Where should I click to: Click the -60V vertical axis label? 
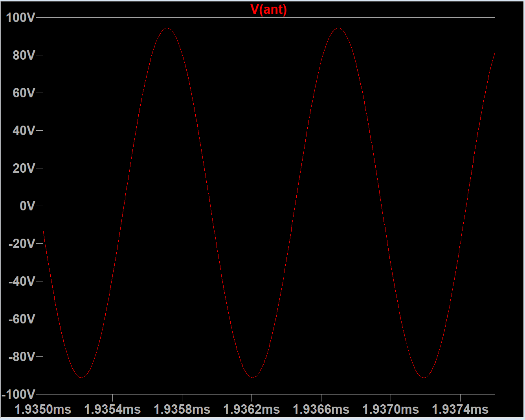22,319
